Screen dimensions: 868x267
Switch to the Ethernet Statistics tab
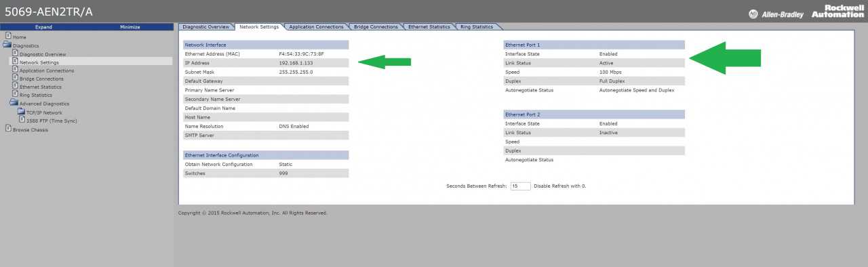pos(429,26)
